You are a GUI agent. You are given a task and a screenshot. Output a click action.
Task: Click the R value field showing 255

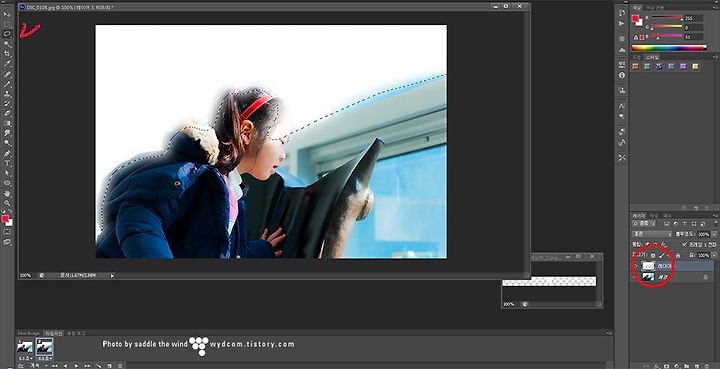(x=693, y=18)
